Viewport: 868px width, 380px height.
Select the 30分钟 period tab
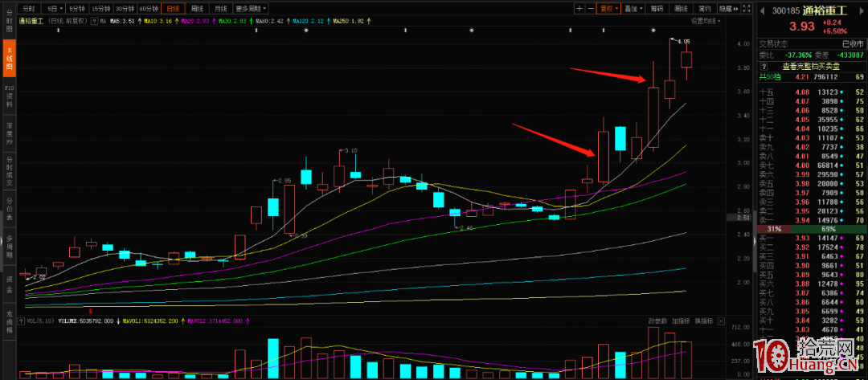click(125, 8)
